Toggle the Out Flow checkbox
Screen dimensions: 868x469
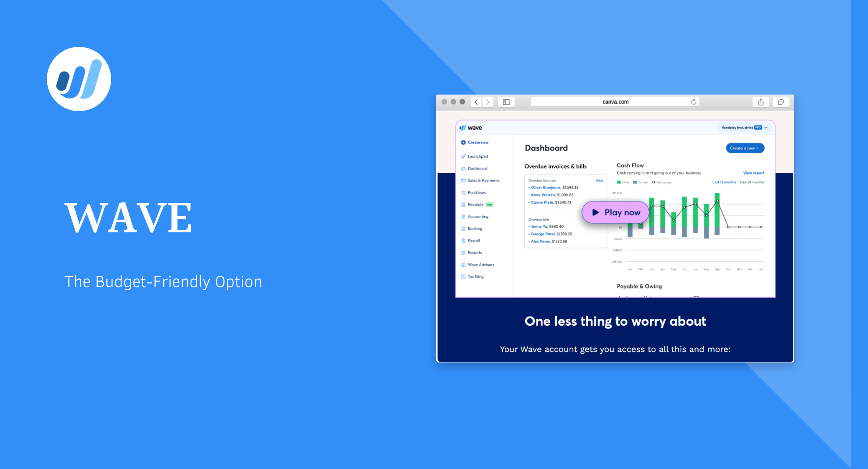coord(639,182)
